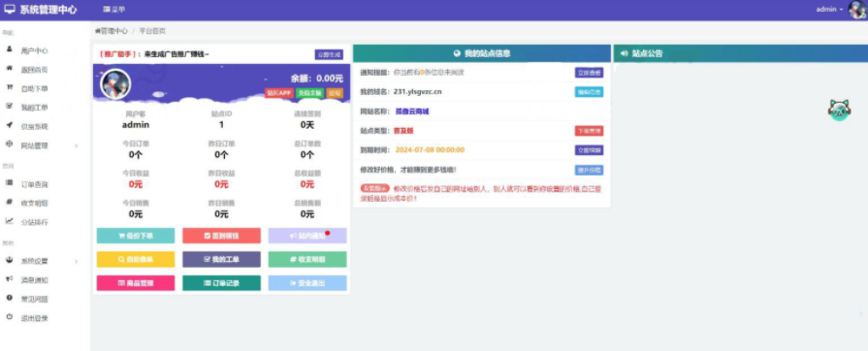
Task: Open 订单查询 via its list icon in sidebar
Action: pyautogui.click(x=10, y=183)
